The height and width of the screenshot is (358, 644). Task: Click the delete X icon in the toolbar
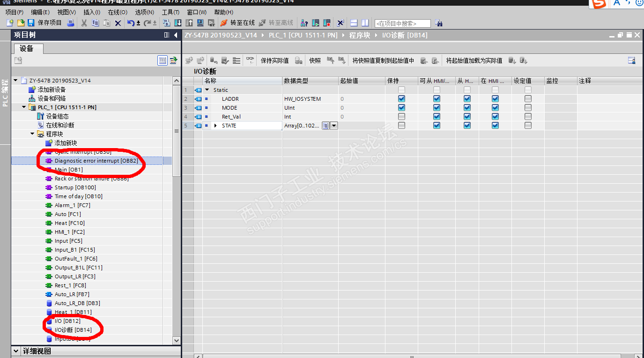coord(118,23)
